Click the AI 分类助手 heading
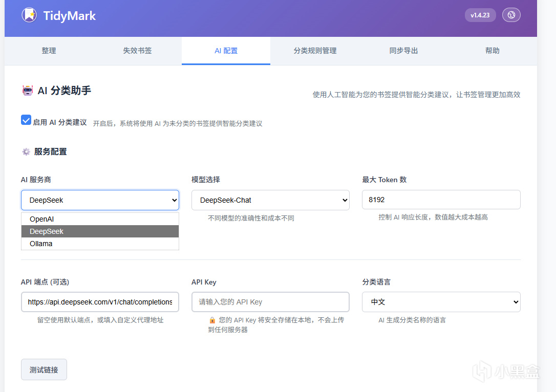 (65, 91)
